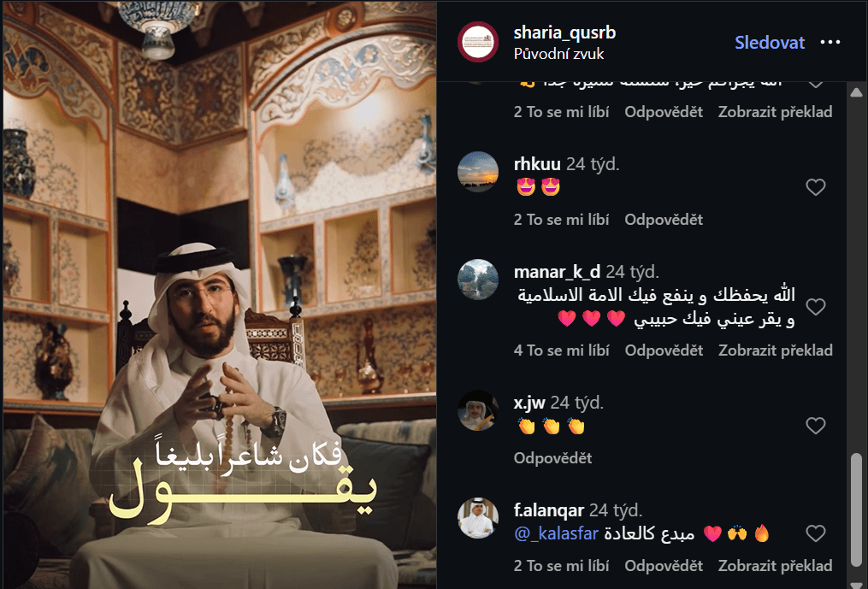
Task: Open the three-dot more options menu
Action: pos(830,42)
